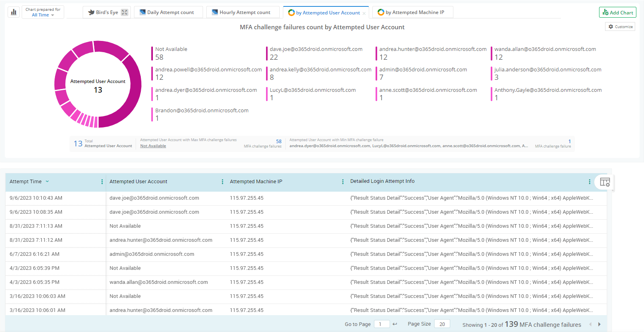644x332 pixels.
Task: Open the Attempt Time column options menu
Action: pos(102,182)
